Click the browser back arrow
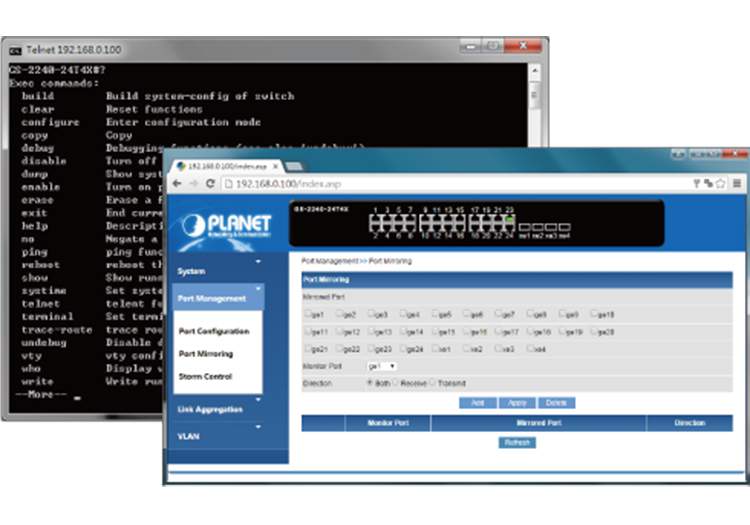The image size is (750, 525). (x=178, y=184)
